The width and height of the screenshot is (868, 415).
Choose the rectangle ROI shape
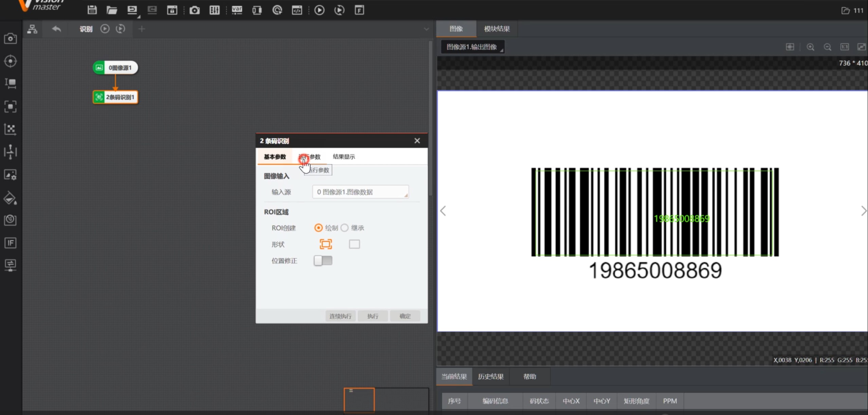pyautogui.click(x=355, y=244)
